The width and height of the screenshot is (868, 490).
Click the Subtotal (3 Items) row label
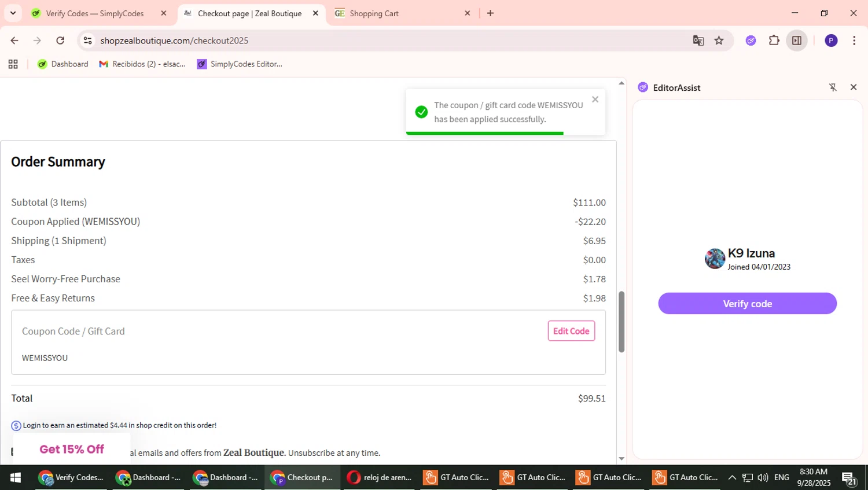coord(49,202)
